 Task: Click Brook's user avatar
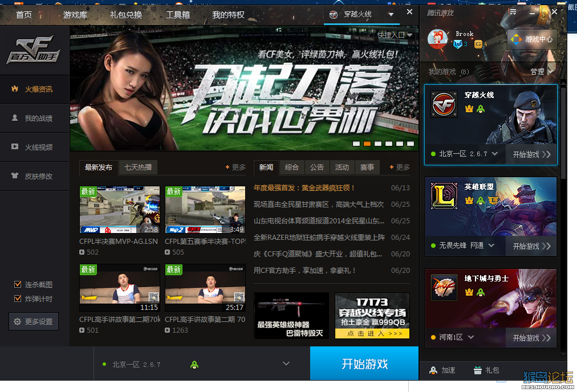coord(437,39)
